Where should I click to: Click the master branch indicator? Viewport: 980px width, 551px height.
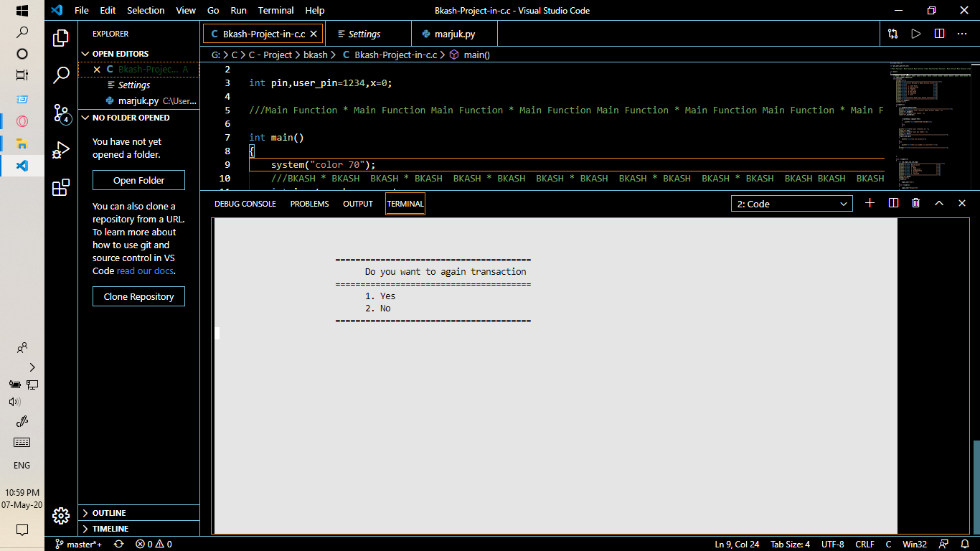tap(79, 545)
